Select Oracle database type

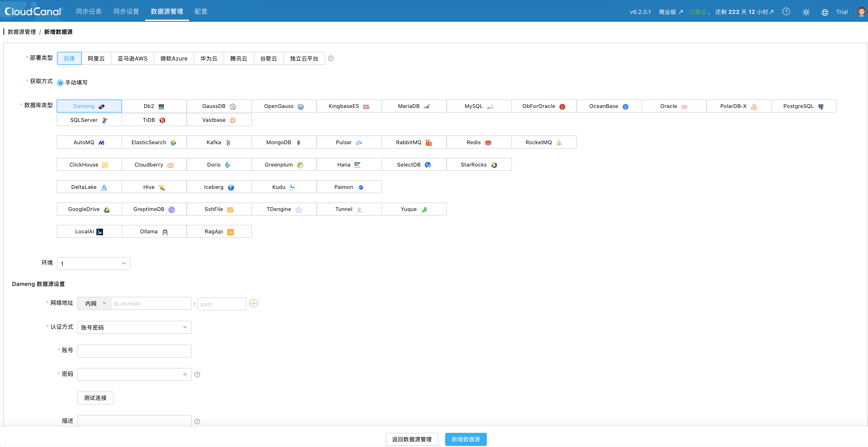pos(673,106)
